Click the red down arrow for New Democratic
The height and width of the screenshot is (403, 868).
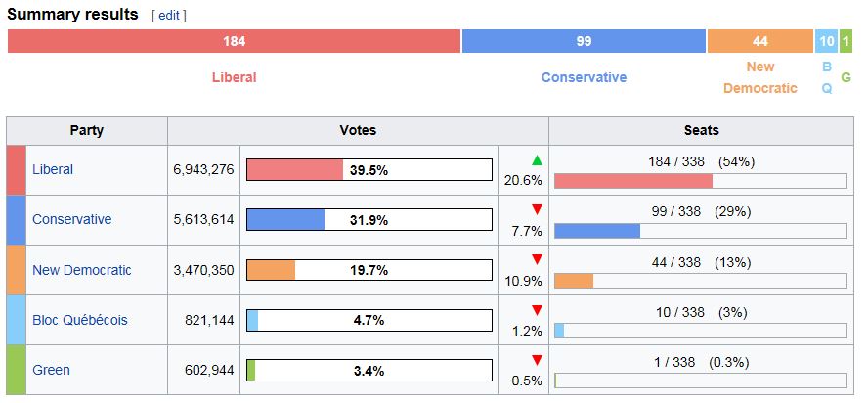[536, 259]
